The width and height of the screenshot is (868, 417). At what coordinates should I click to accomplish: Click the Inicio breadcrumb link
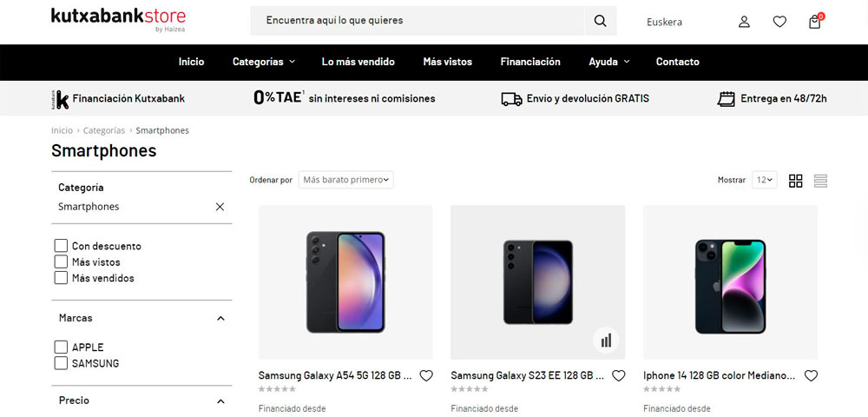pos(62,130)
